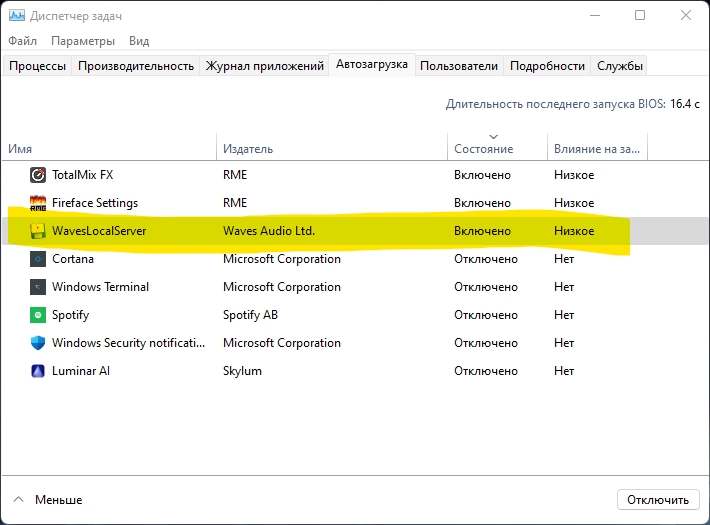Click the BIOS time value 16.4 с
The height and width of the screenshot is (525, 710).
tap(685, 104)
